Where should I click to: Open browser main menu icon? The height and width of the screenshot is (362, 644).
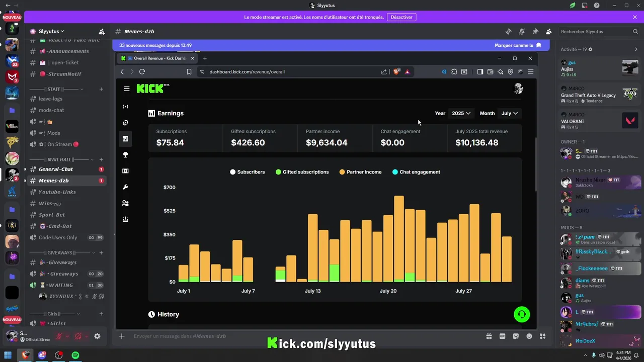point(530,72)
